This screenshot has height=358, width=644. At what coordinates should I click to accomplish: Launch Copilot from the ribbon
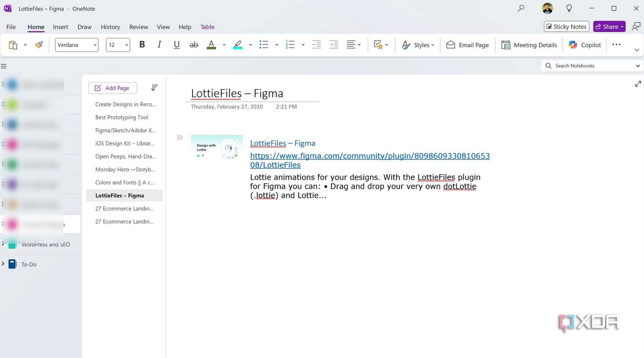(585, 45)
